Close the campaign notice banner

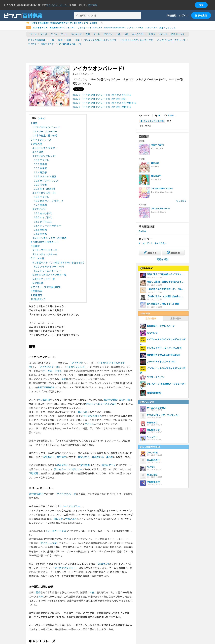pyautogui.click(x=101, y=23)
